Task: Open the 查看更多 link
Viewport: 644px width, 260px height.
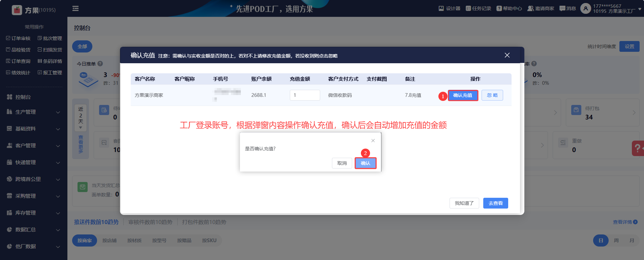Action: (81, 144)
